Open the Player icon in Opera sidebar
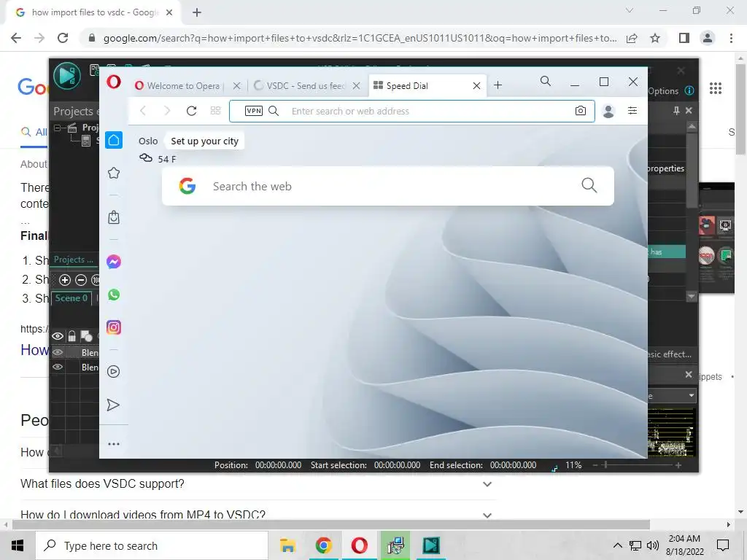 (x=113, y=371)
